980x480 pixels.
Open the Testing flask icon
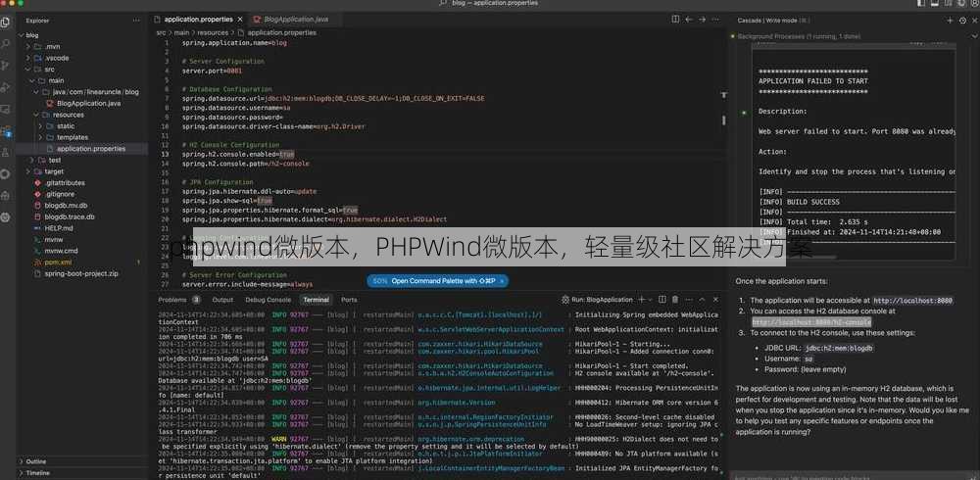(5, 152)
